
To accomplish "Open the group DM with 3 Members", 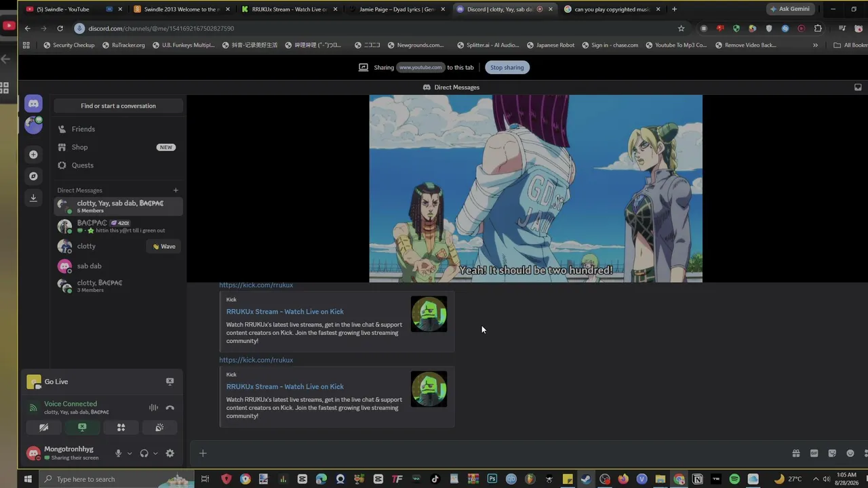I will [118, 286].
